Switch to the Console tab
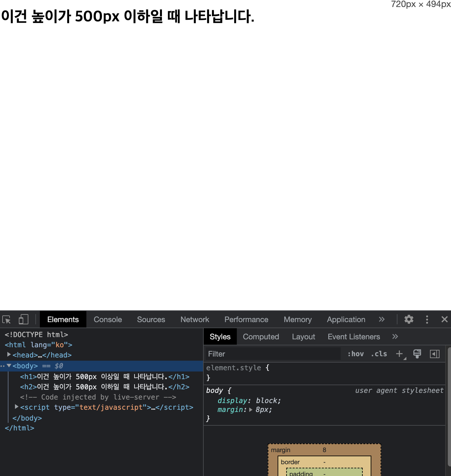The image size is (451, 476). point(108,320)
